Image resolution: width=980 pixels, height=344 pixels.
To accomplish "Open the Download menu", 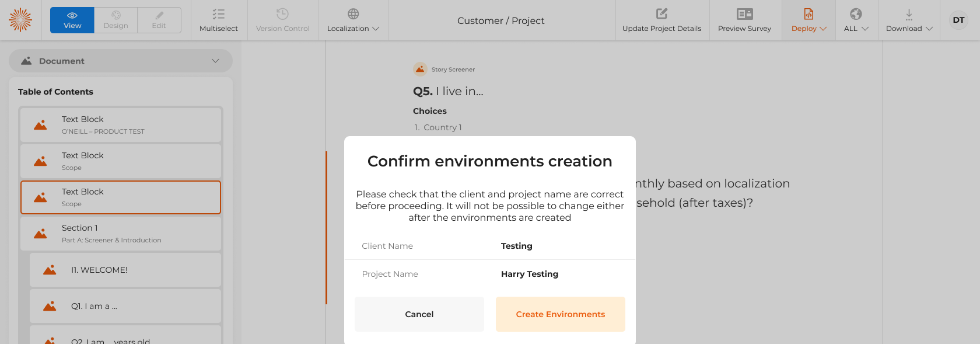I will coord(909,20).
